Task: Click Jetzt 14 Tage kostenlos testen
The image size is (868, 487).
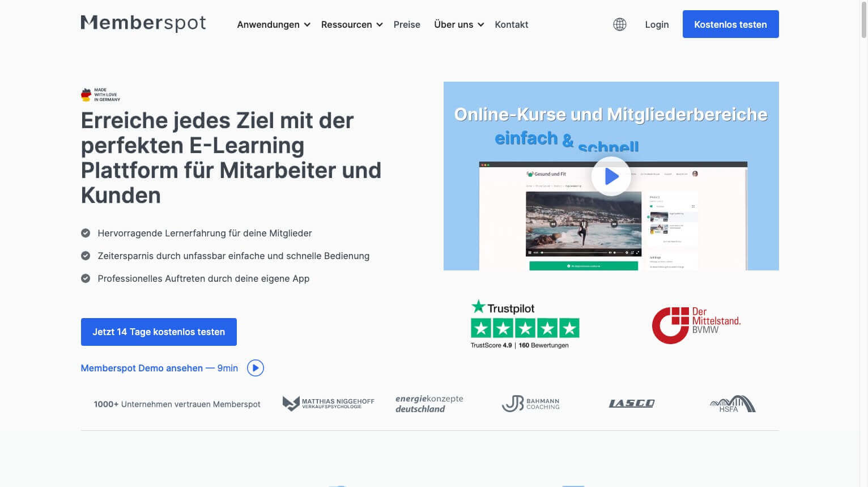Action: pyautogui.click(x=159, y=332)
